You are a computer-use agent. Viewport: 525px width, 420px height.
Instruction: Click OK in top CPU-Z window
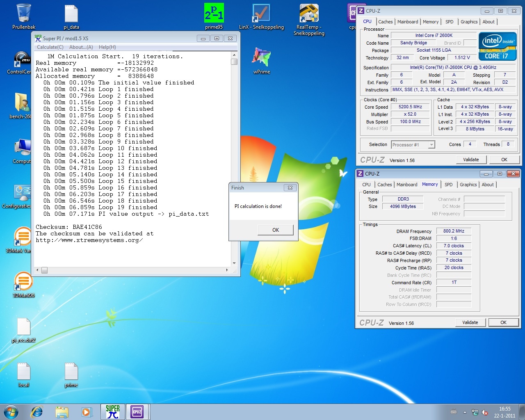pos(504,160)
